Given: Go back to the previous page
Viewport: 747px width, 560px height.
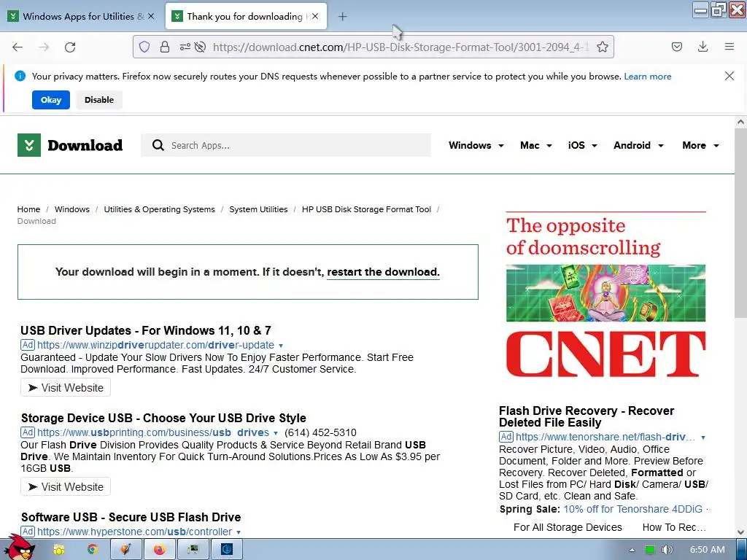Looking at the screenshot, I should (18, 47).
